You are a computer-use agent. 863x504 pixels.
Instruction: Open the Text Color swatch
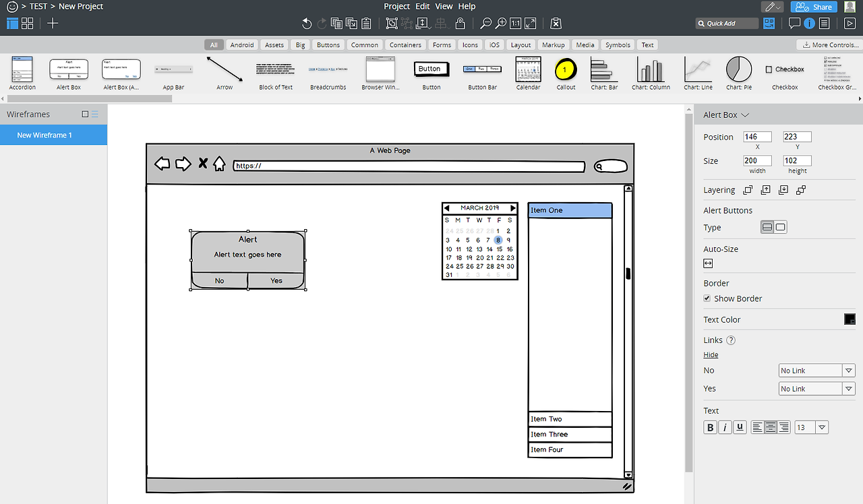click(x=850, y=319)
